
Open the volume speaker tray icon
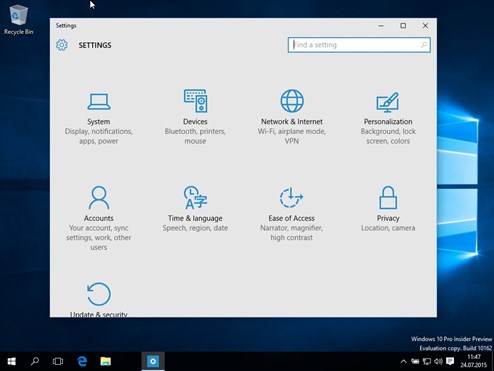click(438, 361)
